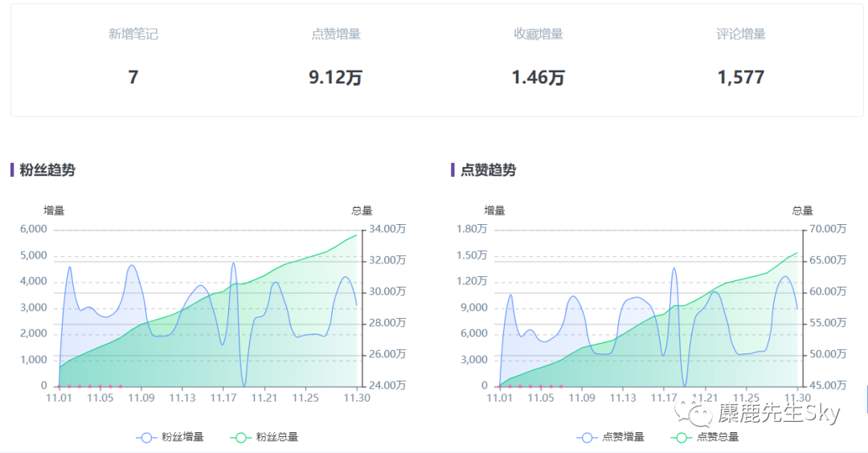Toggle the 粉丝总量 legend series
Viewport: 868px width, 453px height.
264,437
